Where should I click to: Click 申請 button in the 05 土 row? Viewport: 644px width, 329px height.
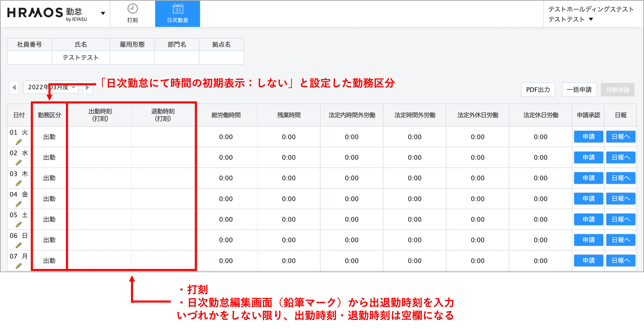pos(588,219)
